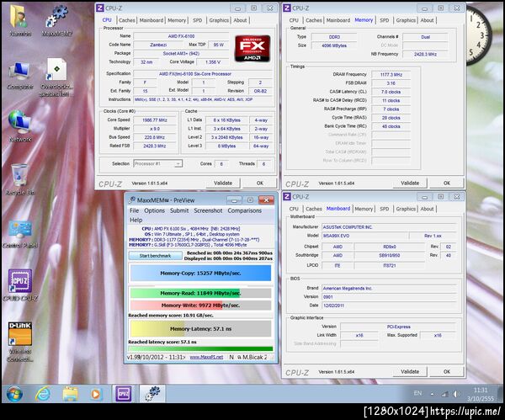Click the AMD FX processor logo
505x420 pixels.
[x=252, y=48]
